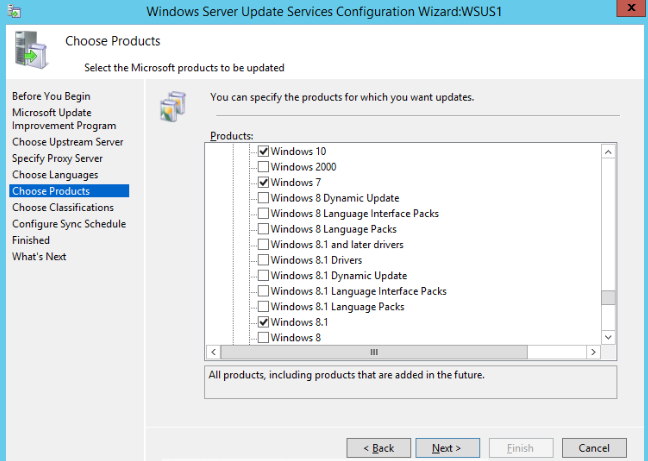
Task: Cancel the configuration wizard
Action: click(594, 448)
